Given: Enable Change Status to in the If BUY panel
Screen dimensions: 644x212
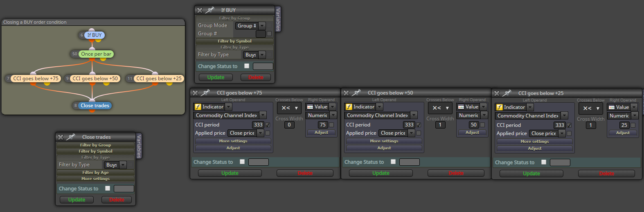Looking at the screenshot, I should (x=247, y=66).
